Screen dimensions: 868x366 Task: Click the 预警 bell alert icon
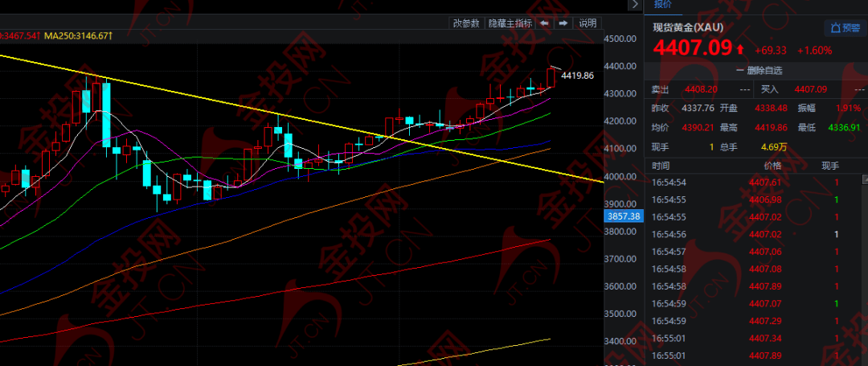tap(845, 28)
